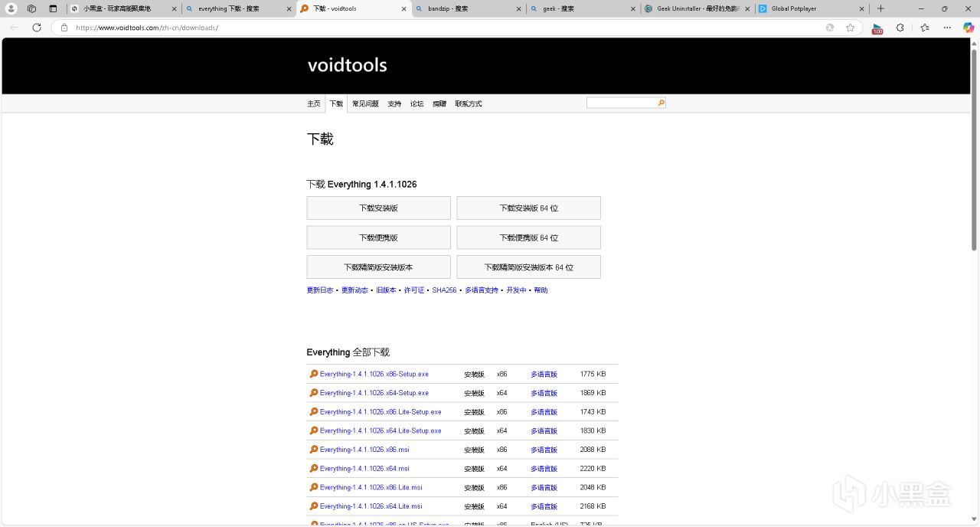The width and height of the screenshot is (980, 527).
Task: Open the 多语言支持 link
Action: point(482,290)
